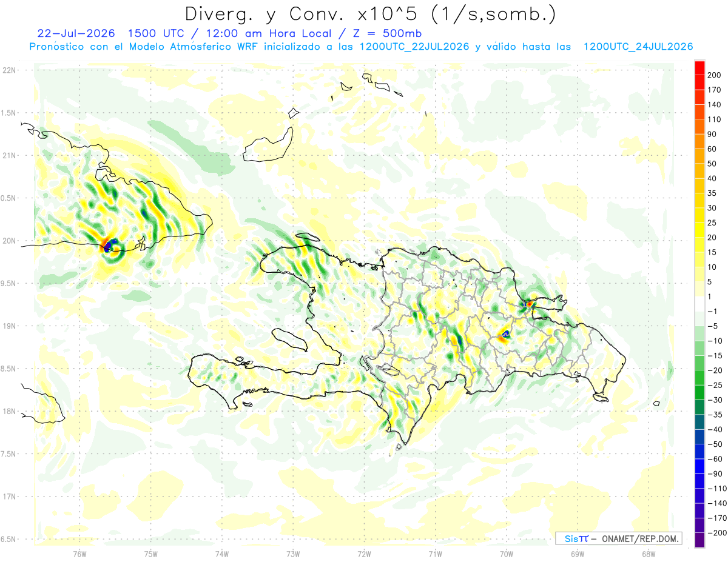Click the '75W' longitude label
Screen dimensions: 728x562
click(150, 554)
